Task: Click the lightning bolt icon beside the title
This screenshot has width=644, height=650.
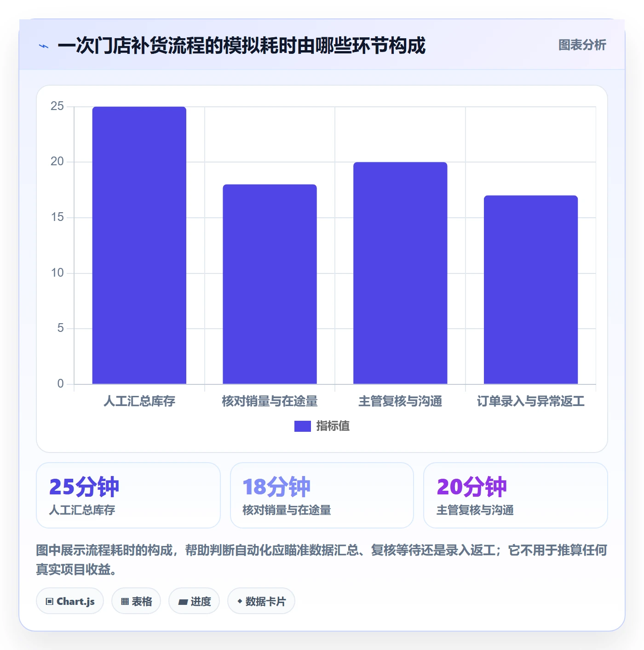Action: tap(44, 46)
